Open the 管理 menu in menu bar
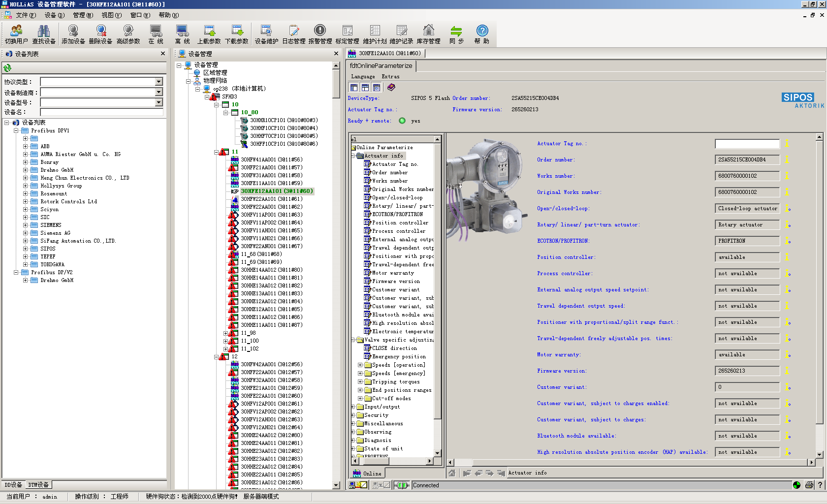Screen dimensions: 827x504 coord(83,15)
